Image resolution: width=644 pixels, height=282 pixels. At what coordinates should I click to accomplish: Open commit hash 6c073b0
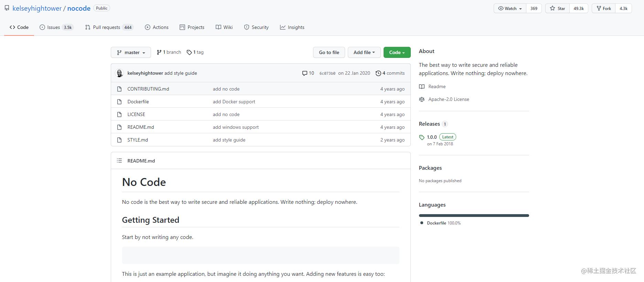328,73
